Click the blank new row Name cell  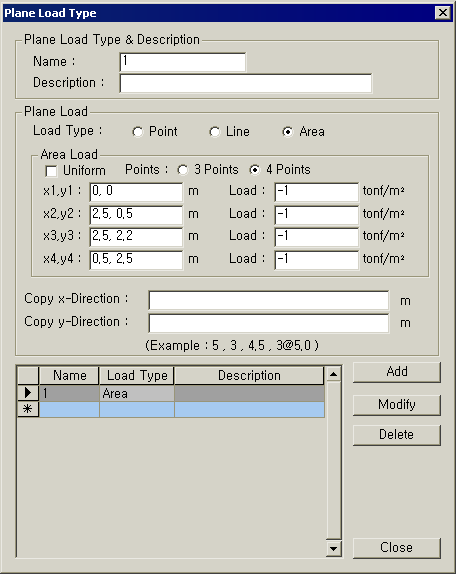point(69,409)
